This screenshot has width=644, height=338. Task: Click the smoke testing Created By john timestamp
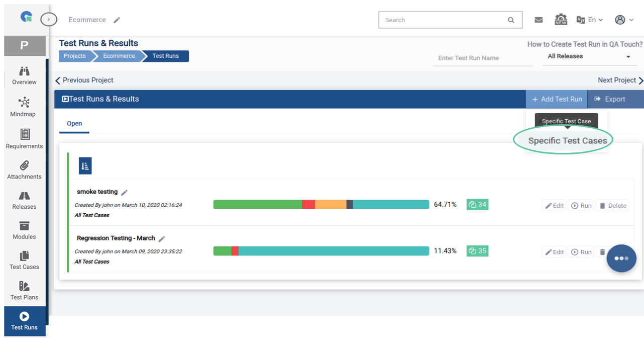click(x=128, y=205)
